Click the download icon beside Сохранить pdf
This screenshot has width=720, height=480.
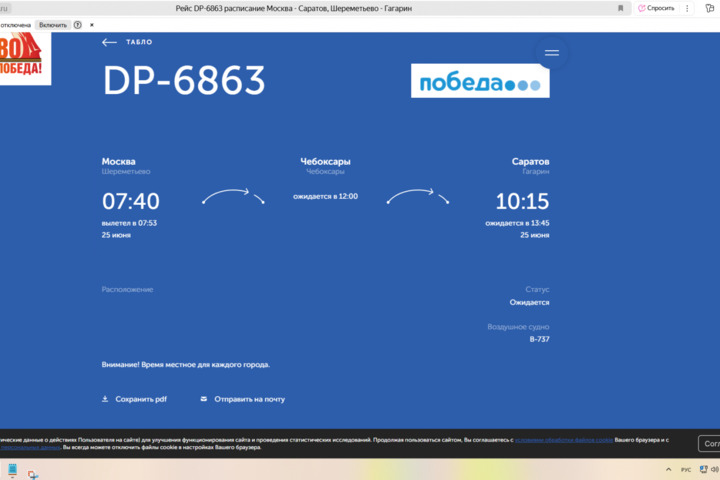pyautogui.click(x=105, y=399)
